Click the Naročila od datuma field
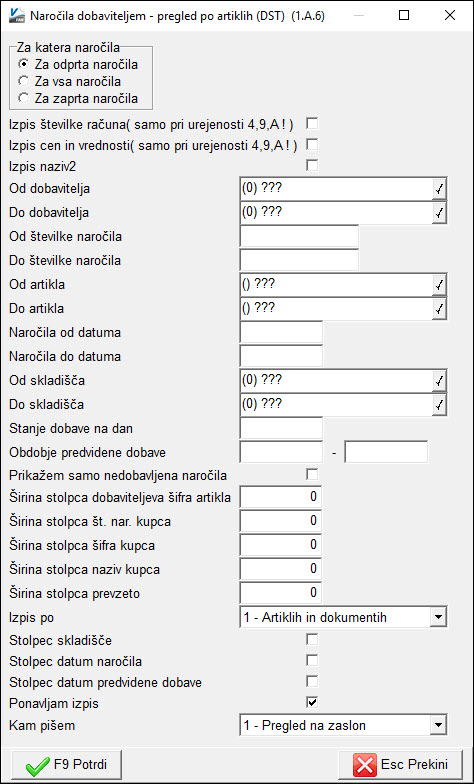Image resolution: width=474 pixels, height=784 pixels. pyautogui.click(x=281, y=332)
